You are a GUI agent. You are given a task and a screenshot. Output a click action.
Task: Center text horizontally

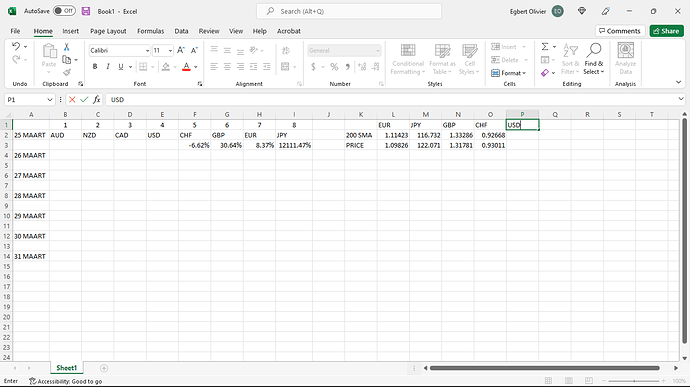click(x=227, y=66)
